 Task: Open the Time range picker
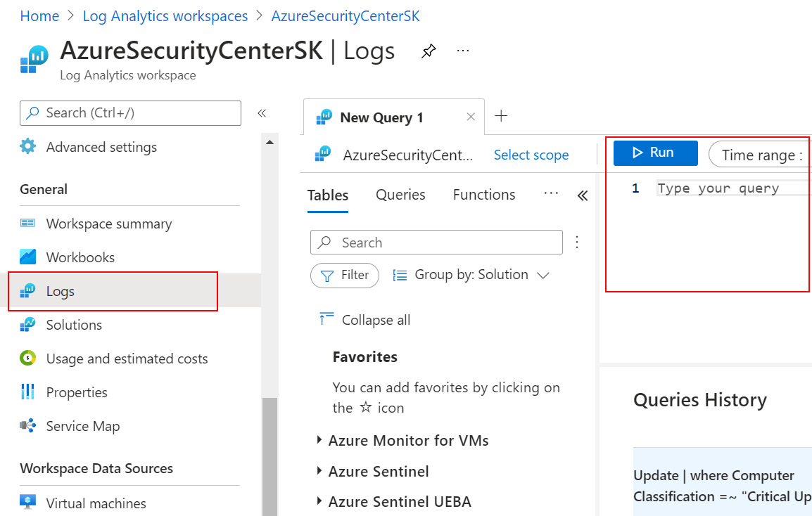pyautogui.click(x=759, y=155)
